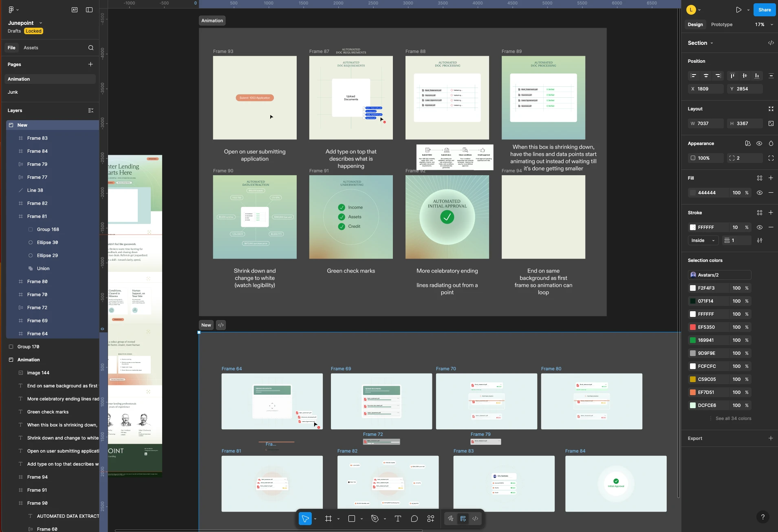Click code icon next to Section title

(771, 43)
